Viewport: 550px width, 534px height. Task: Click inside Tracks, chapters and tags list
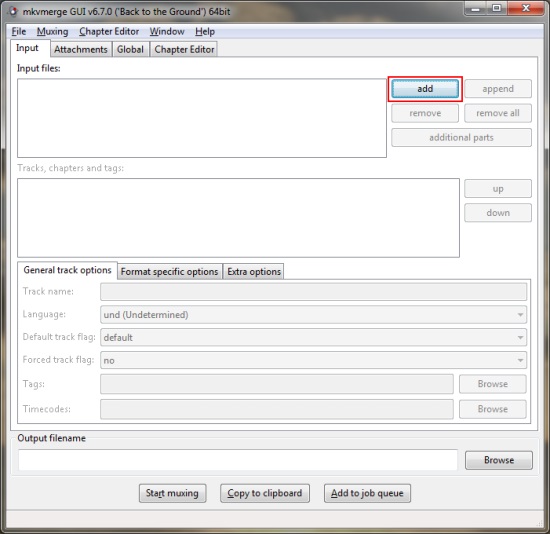pyautogui.click(x=239, y=218)
